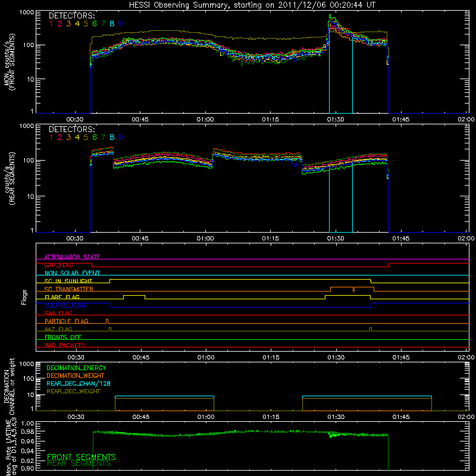Click olive detector 5 in the front segments legend
Screen dimensions: 476x476
(x=86, y=24)
